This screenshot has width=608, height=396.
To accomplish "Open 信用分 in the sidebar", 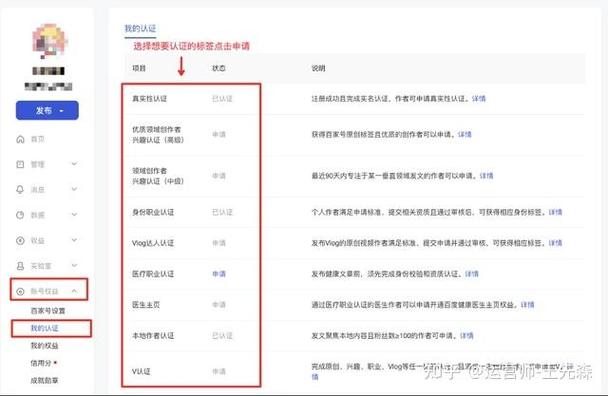I will [41, 363].
